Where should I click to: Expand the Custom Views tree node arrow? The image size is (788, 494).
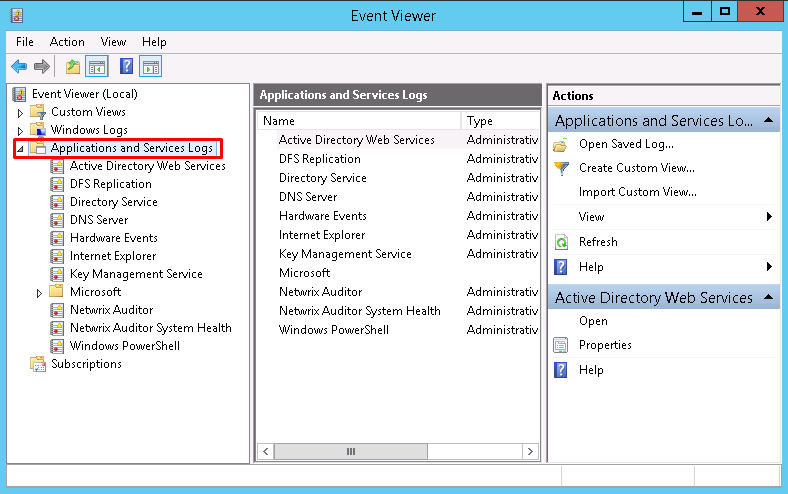tap(20, 113)
